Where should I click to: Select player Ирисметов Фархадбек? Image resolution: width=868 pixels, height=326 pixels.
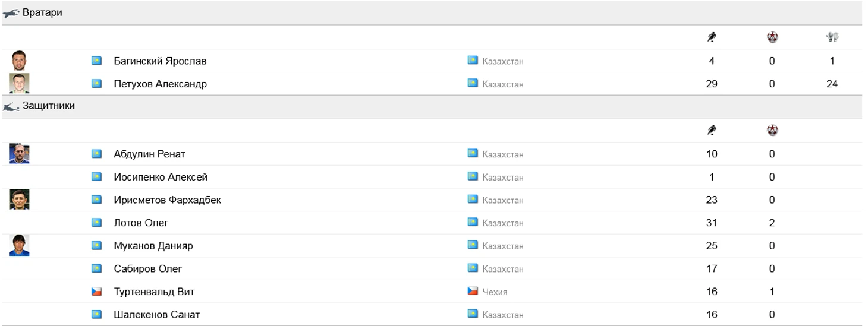(167, 200)
